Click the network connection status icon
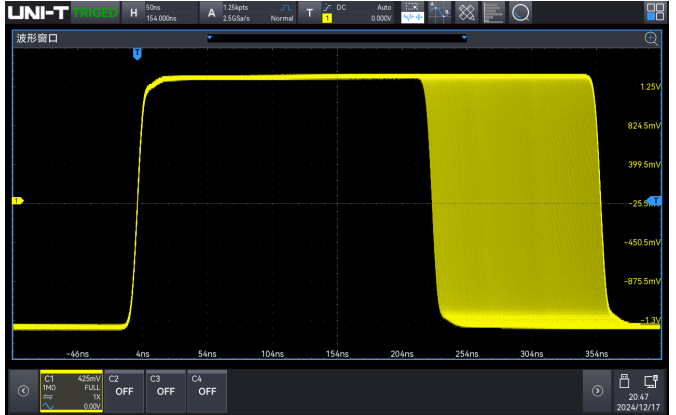 [651, 380]
